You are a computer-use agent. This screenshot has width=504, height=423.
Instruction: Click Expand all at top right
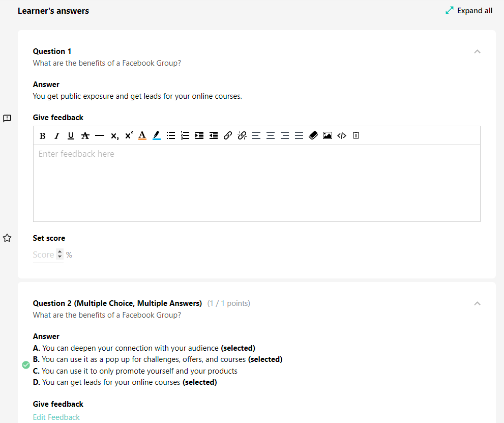click(469, 10)
